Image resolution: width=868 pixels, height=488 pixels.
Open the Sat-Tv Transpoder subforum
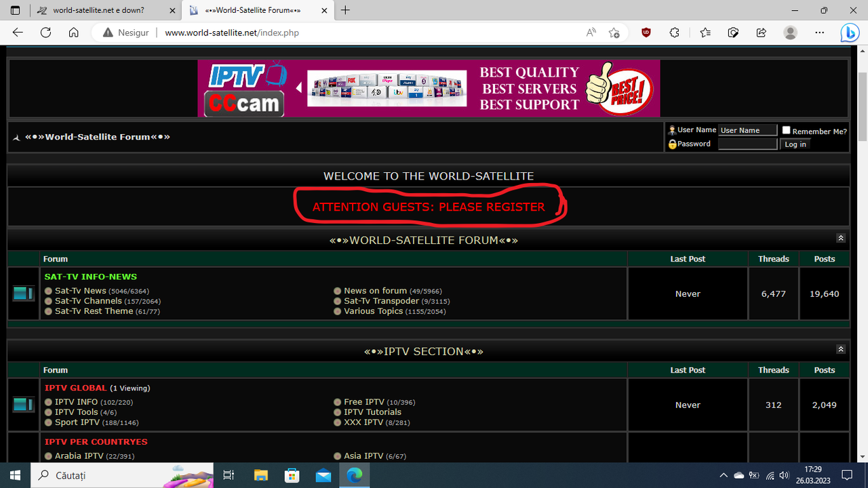381,301
